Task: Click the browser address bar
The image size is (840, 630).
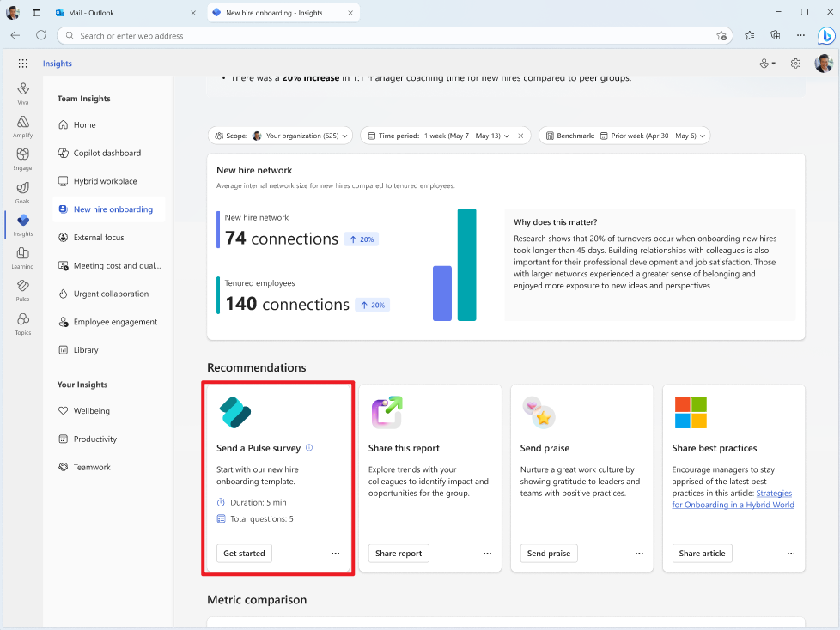Action: click(x=397, y=36)
